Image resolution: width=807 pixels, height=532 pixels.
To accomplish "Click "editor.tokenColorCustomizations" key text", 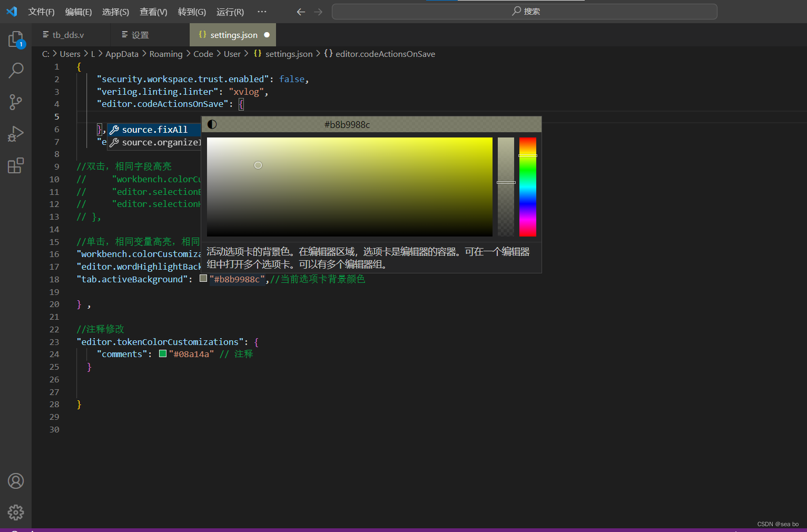I will pyautogui.click(x=160, y=342).
